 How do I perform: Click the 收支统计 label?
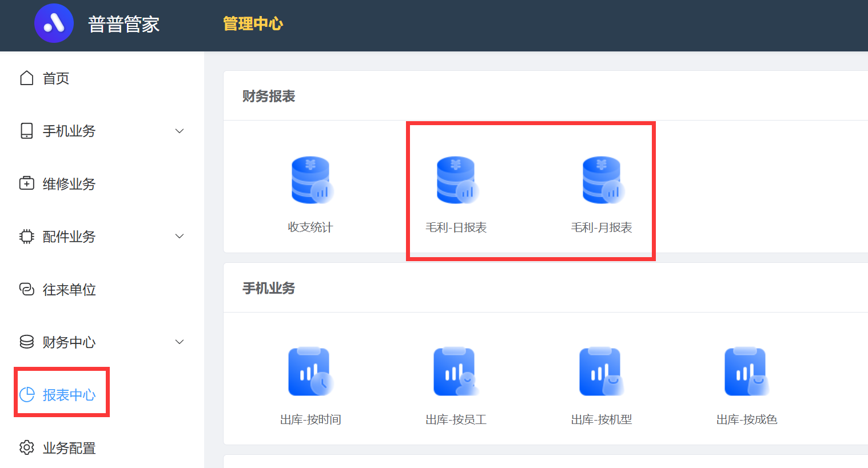coord(310,227)
